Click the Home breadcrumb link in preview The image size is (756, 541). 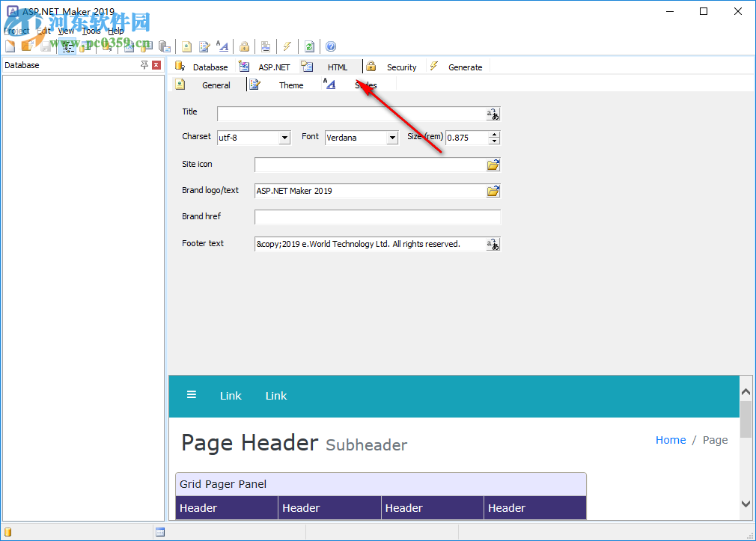pyautogui.click(x=670, y=440)
